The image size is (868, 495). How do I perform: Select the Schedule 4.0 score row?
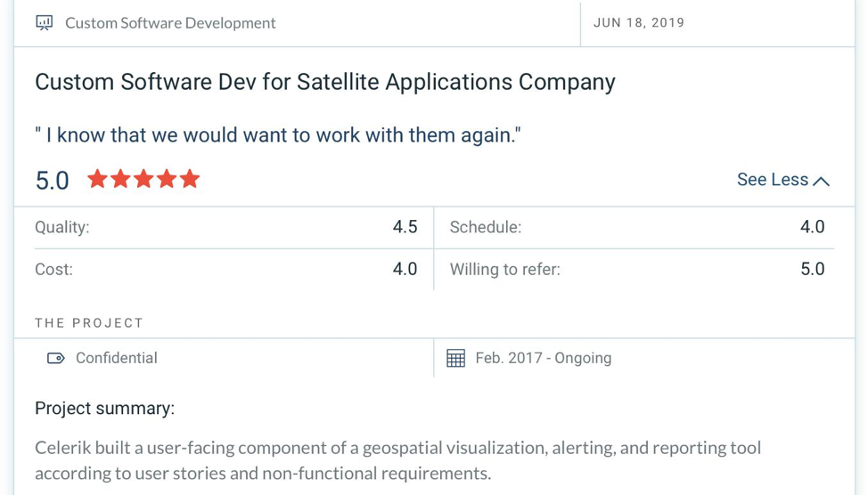[637, 227]
